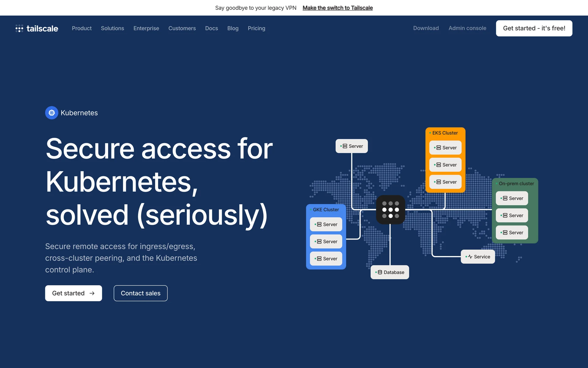The image size is (588, 368).
Task: Click the Service node with pulse icon
Action: [478, 257]
